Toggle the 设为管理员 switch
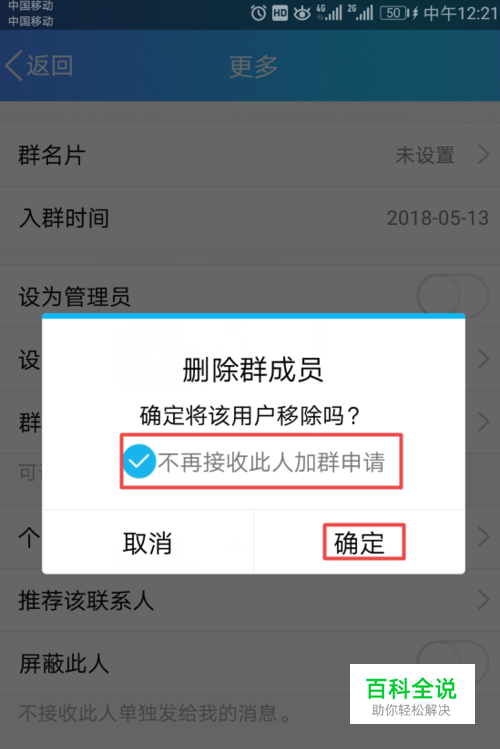500x749 pixels. point(453,296)
